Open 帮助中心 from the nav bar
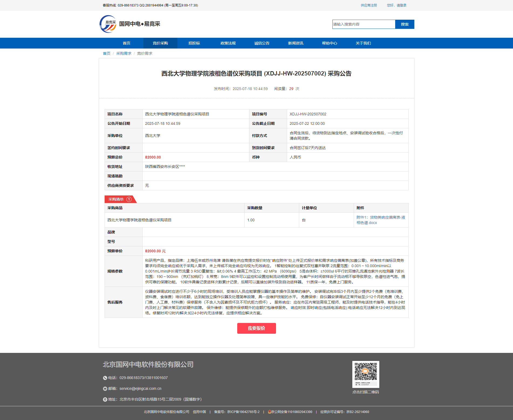513x420 pixels. click(x=329, y=43)
